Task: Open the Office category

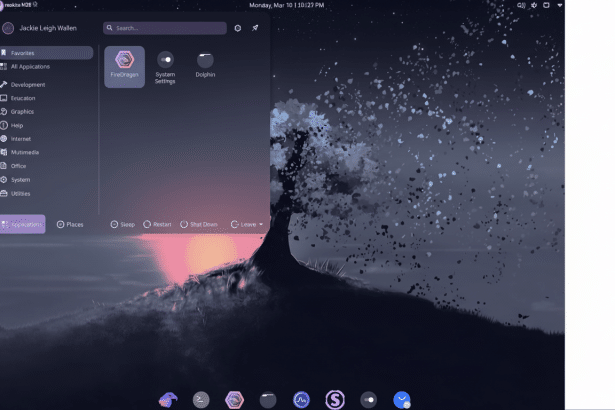Action: (x=46, y=166)
